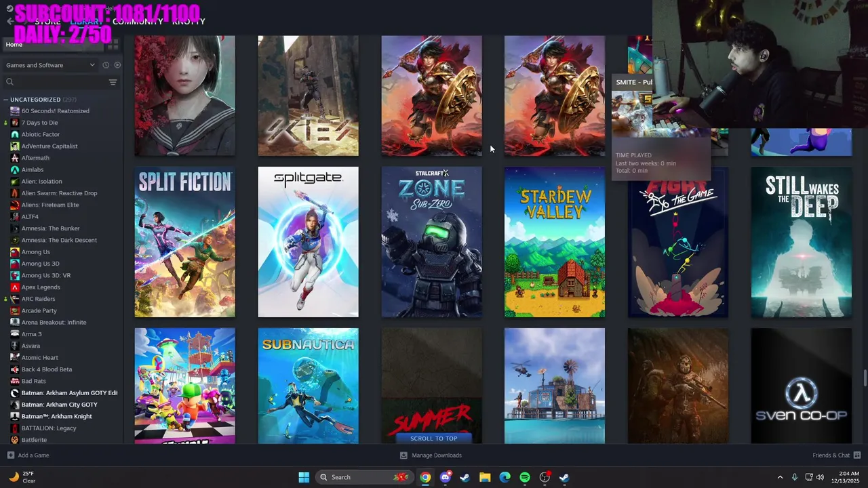Viewport: 868px width, 488px height.
Task: Click the Bad Rats game icon
Action: (15, 381)
